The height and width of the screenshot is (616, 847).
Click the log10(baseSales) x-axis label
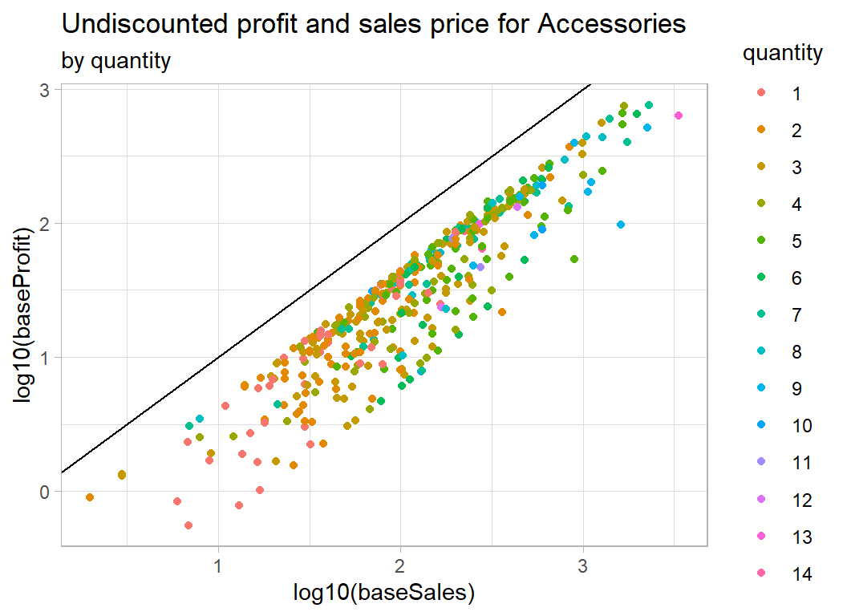point(385,593)
